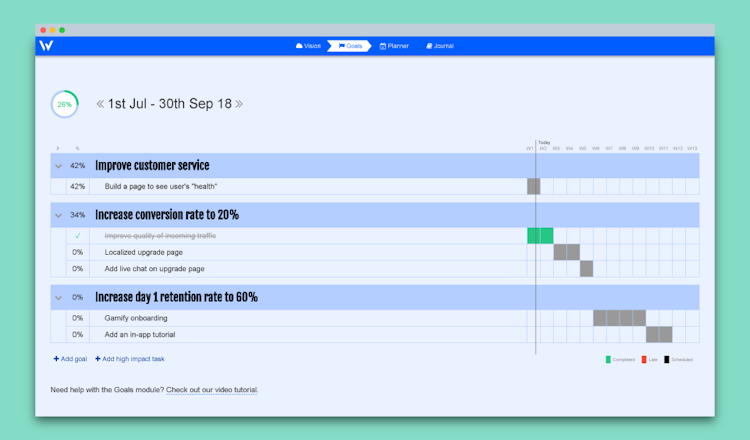The image size is (750, 440).
Task: Click the green Completed legend swatch
Action: (608, 360)
